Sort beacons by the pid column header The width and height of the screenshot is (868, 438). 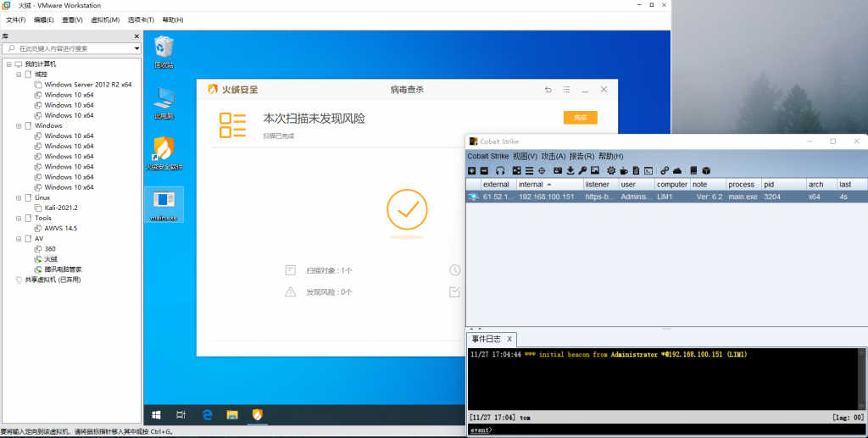pyautogui.click(x=783, y=184)
